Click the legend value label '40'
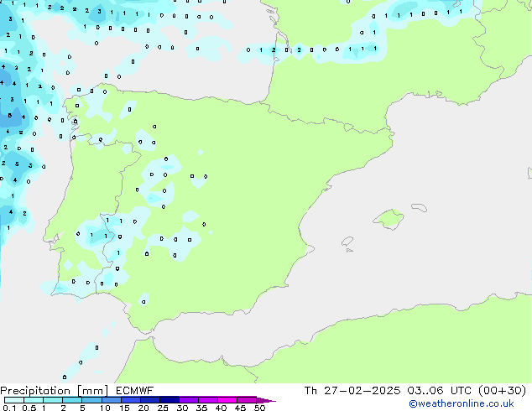This screenshot has height=411, width=532. [221, 408]
